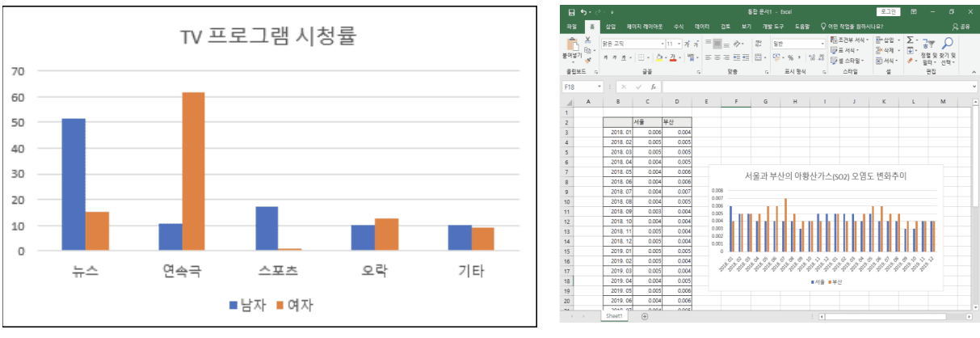980x338 pixels.
Task: Click the insert function fx icon
Action: pos(654,87)
